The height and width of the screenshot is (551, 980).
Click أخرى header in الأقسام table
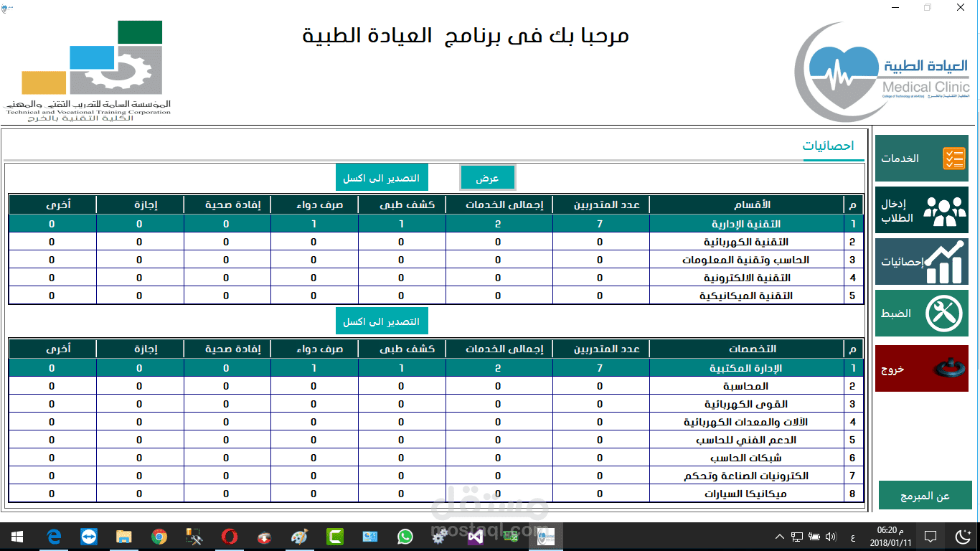pyautogui.click(x=52, y=205)
